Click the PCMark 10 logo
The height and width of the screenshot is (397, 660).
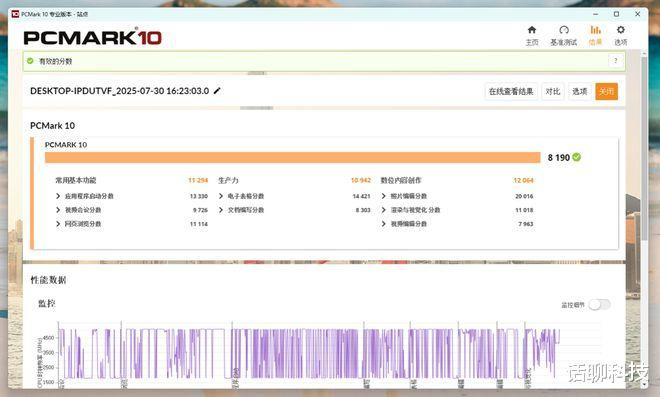point(93,37)
